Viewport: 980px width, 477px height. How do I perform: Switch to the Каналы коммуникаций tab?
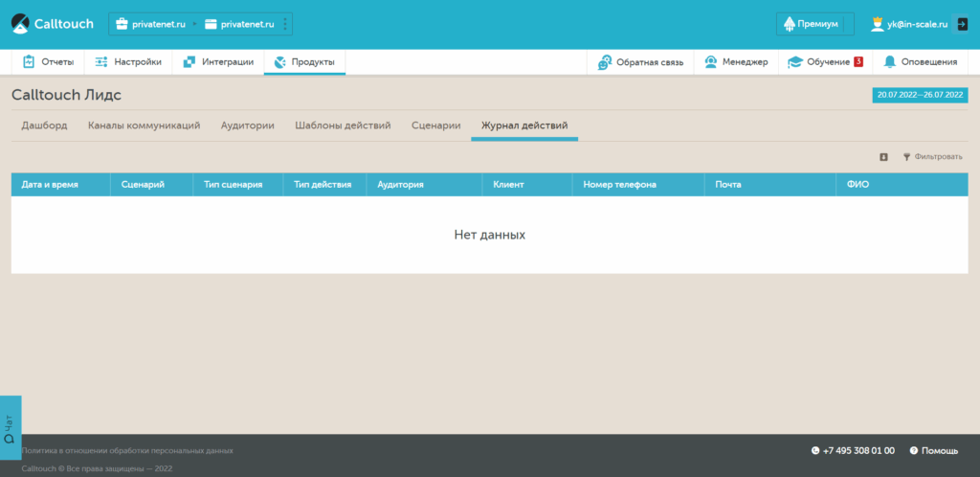(145, 125)
